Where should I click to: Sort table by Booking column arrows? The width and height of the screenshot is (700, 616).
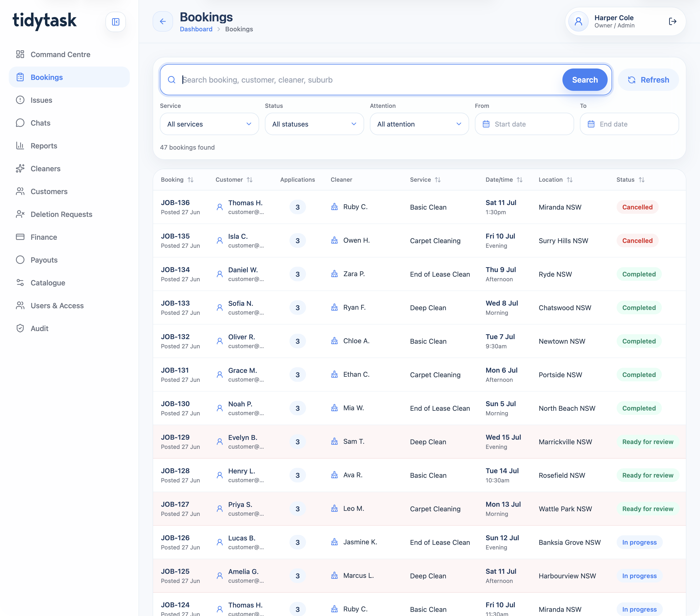191,180
